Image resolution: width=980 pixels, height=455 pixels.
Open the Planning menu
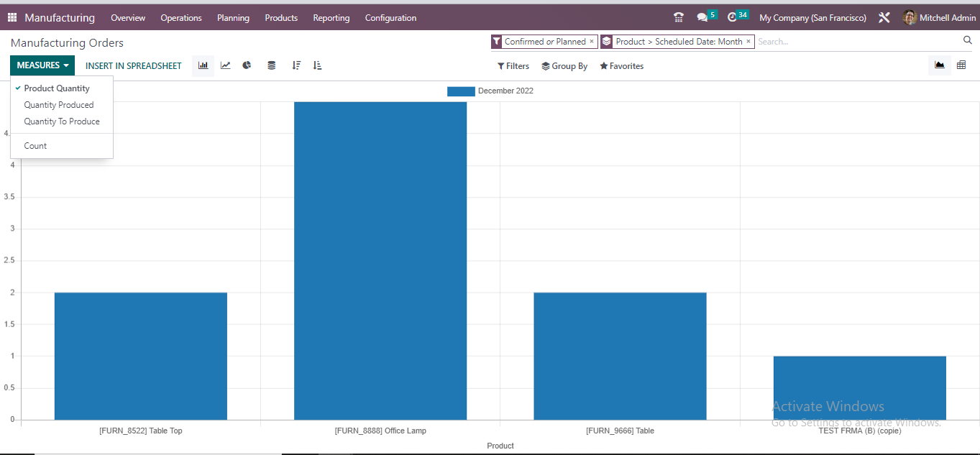[x=233, y=17]
